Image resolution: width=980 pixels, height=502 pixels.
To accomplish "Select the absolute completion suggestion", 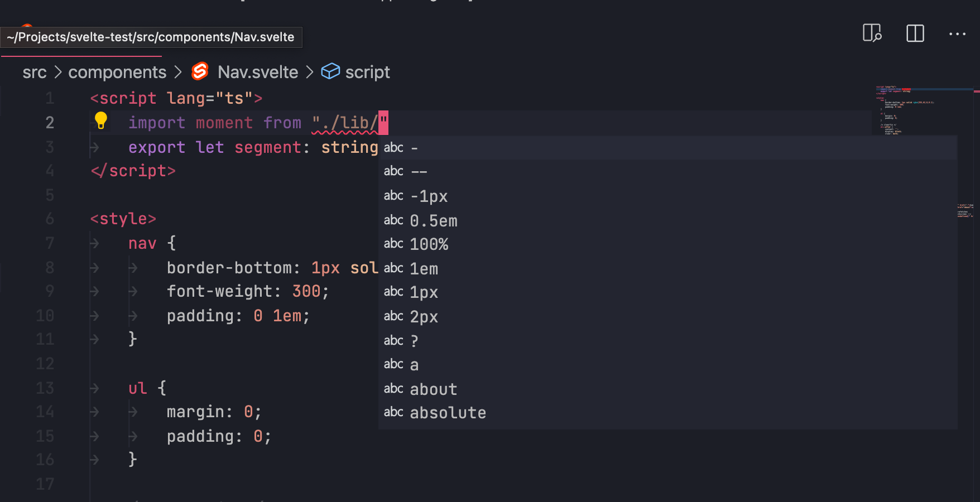I will click(x=447, y=412).
